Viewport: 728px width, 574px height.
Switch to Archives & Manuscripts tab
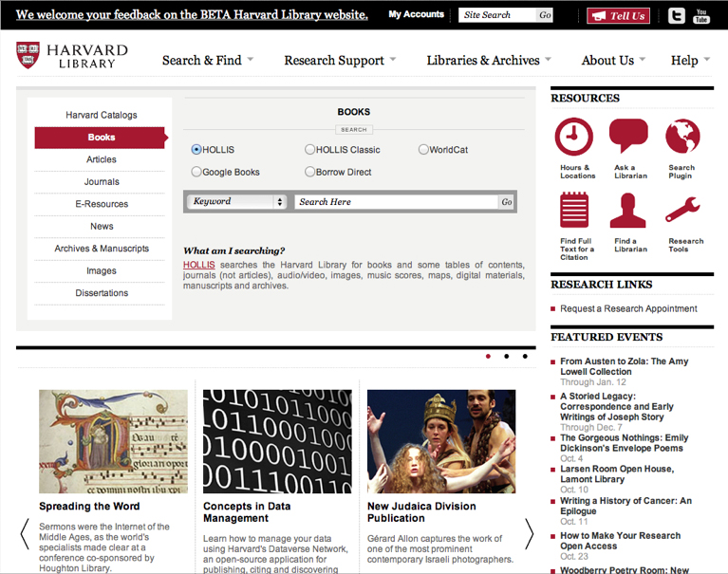[102, 249]
